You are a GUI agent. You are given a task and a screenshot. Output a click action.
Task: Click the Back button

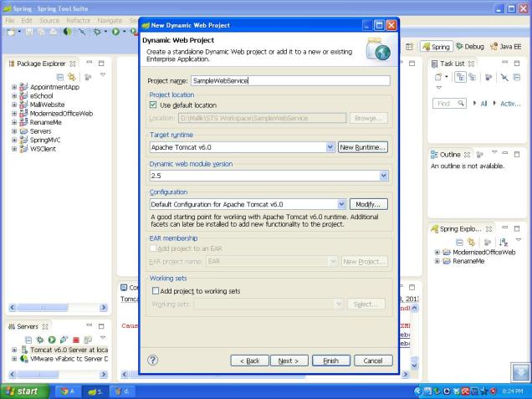[x=249, y=361]
